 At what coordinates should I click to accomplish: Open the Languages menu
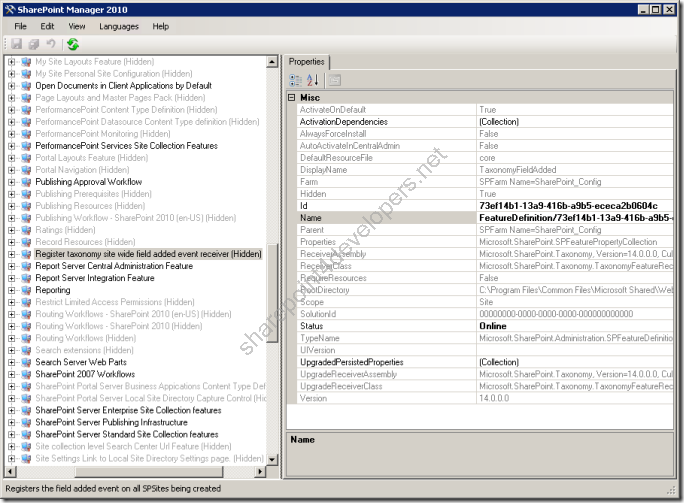pyautogui.click(x=119, y=27)
